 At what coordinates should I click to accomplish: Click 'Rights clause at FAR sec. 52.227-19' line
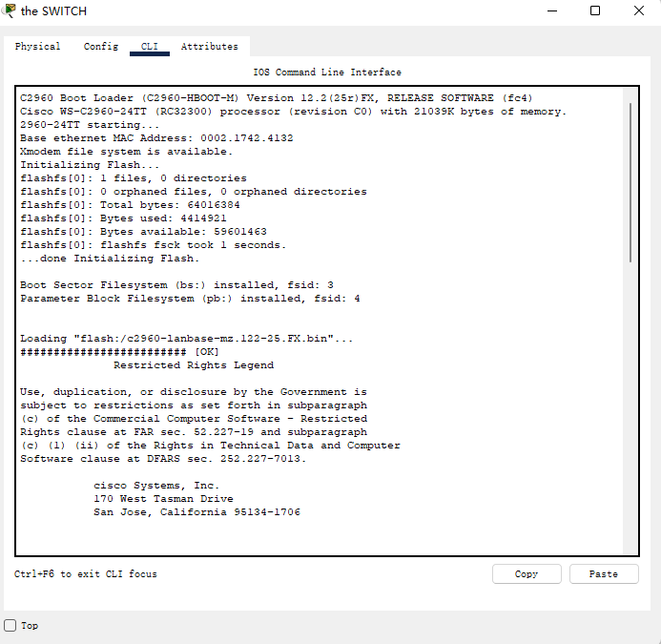click(194, 432)
